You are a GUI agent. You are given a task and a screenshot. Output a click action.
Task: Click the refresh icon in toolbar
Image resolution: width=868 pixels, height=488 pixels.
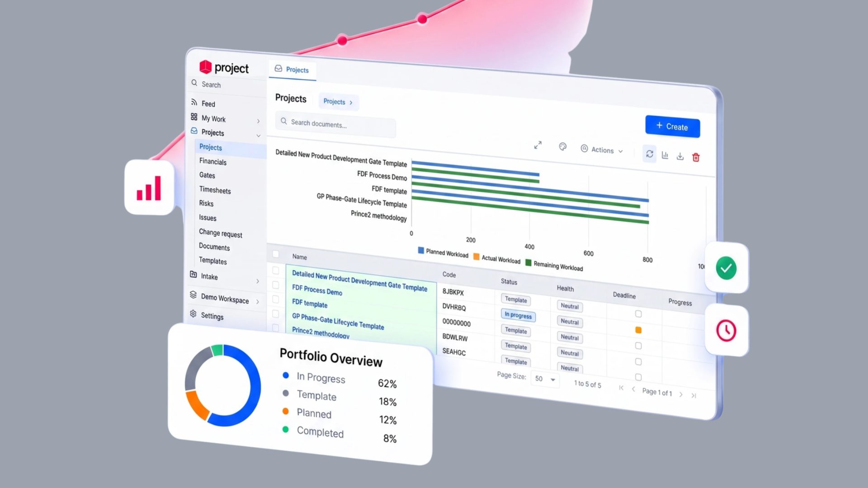650,154
